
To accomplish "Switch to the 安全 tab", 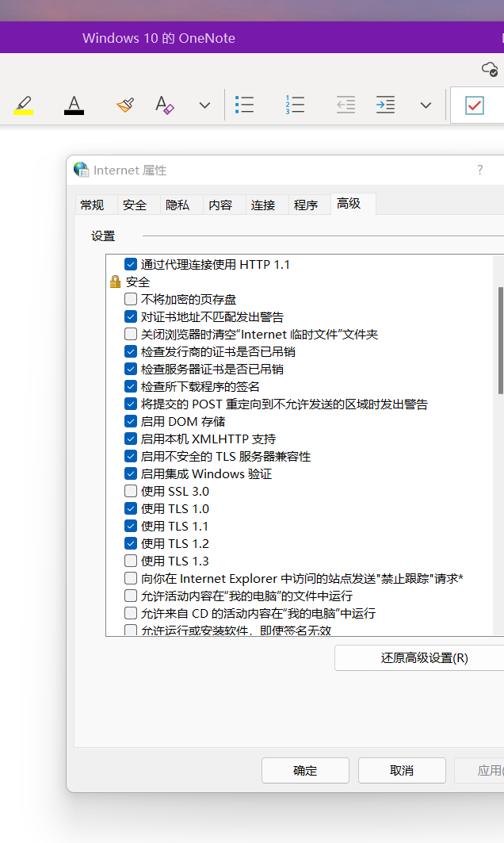I will pyautogui.click(x=135, y=205).
